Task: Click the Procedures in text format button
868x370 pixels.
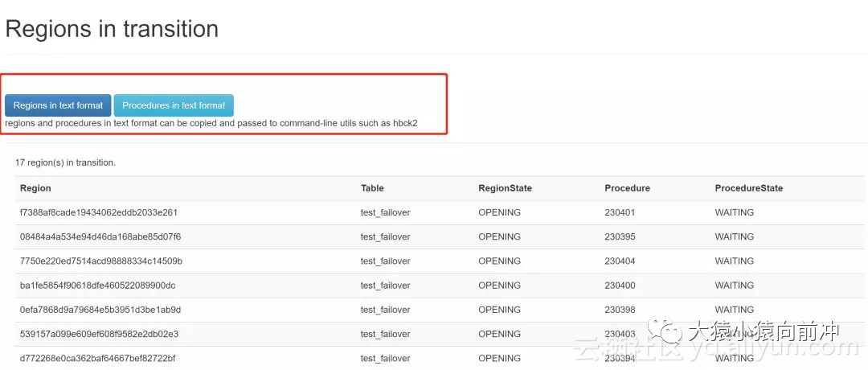Action: click(x=174, y=105)
